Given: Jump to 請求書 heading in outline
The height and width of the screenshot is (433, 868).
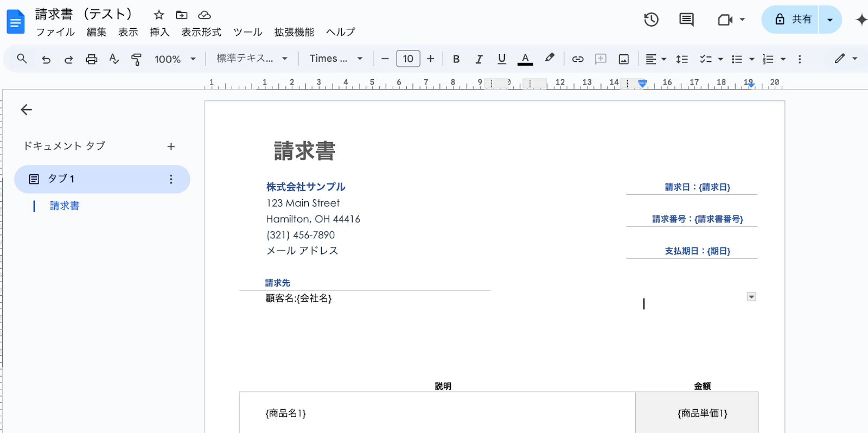Looking at the screenshot, I should point(65,206).
